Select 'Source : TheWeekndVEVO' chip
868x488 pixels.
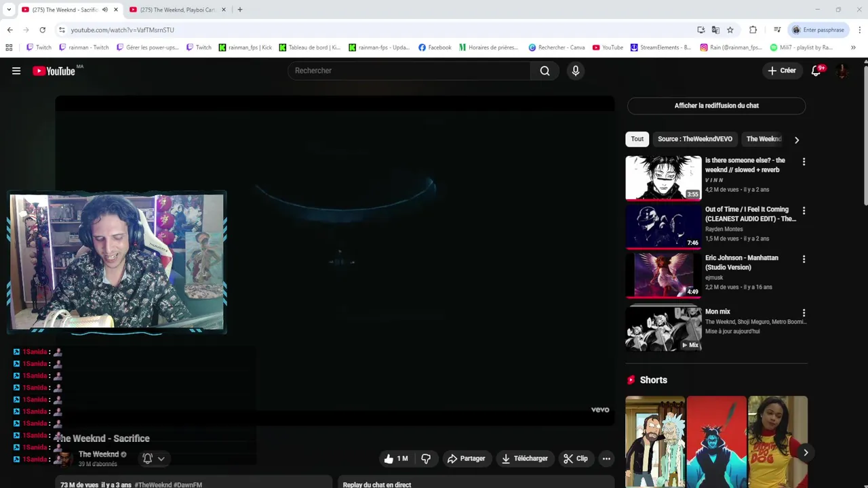695,139
